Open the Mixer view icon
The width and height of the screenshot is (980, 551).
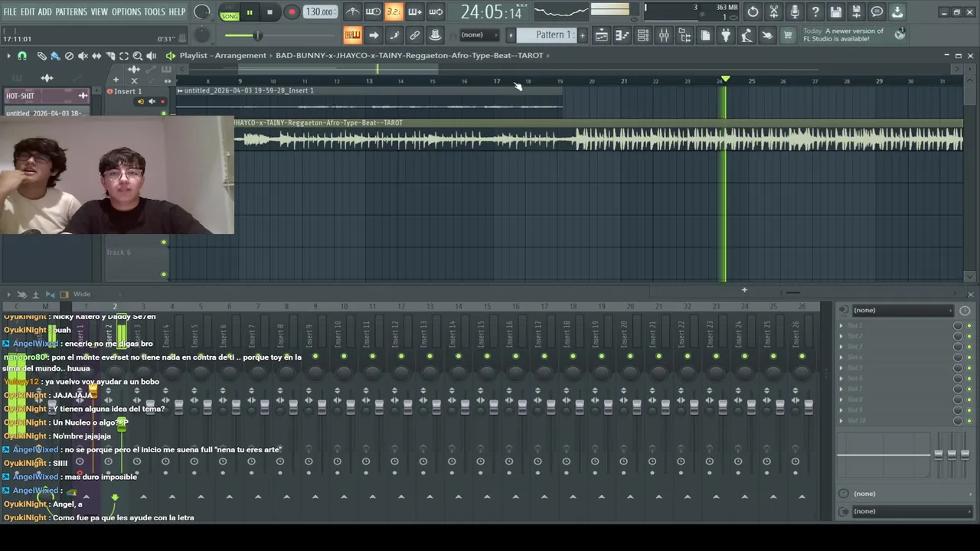[x=664, y=35]
